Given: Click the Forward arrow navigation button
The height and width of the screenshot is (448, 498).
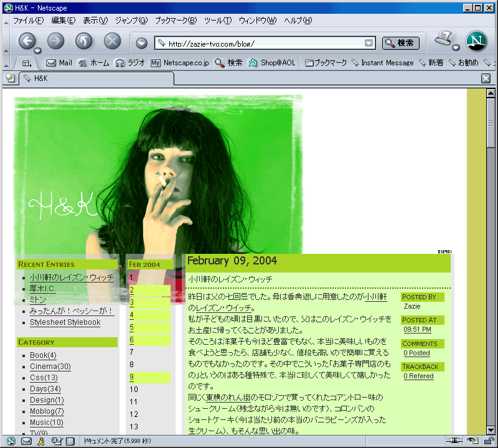Looking at the screenshot, I should click(x=55, y=41).
